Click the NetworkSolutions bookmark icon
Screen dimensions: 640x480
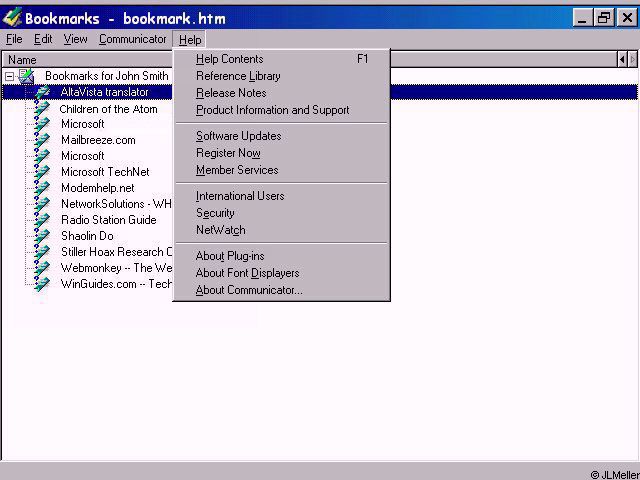coord(42,204)
